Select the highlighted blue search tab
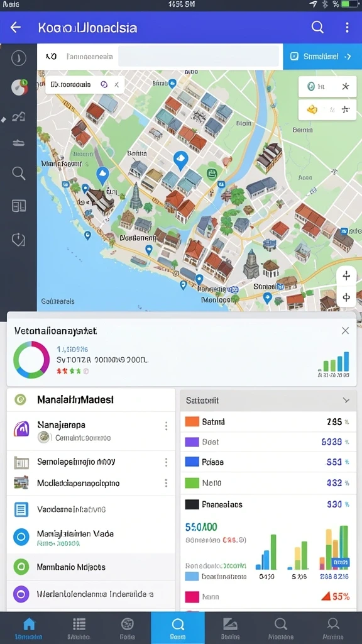 [178, 628]
